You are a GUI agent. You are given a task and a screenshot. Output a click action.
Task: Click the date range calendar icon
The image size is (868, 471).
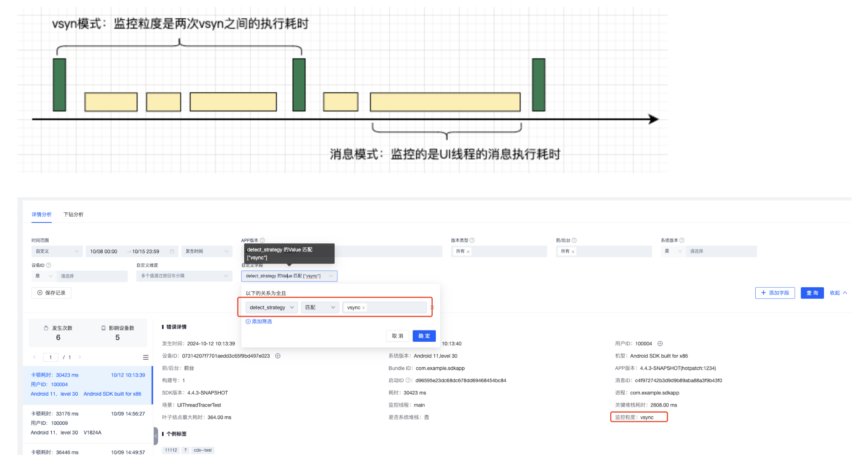(172, 251)
